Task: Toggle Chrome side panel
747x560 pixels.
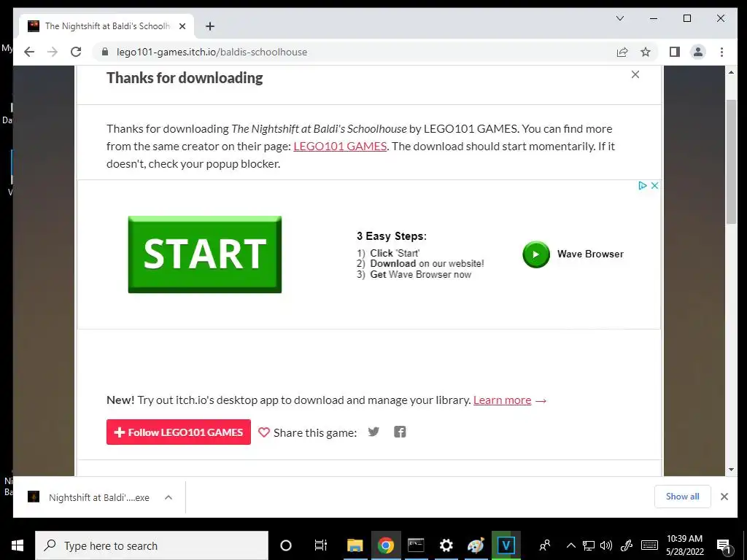Action: tap(675, 52)
